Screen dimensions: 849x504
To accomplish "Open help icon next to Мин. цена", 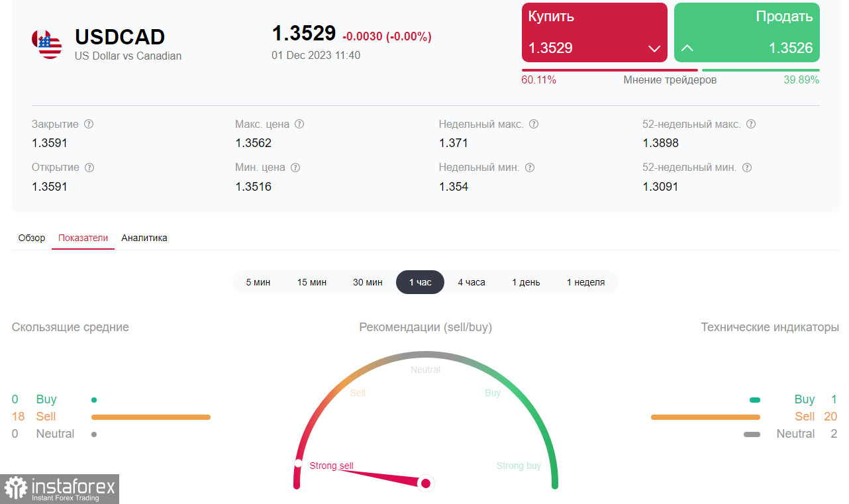I will [x=295, y=168].
